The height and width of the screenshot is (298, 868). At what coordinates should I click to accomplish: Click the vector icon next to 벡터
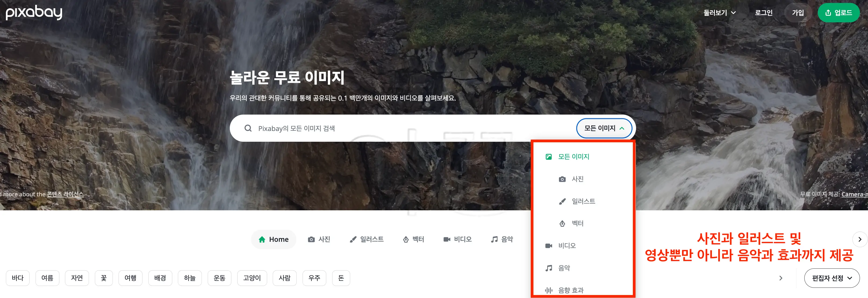562,223
